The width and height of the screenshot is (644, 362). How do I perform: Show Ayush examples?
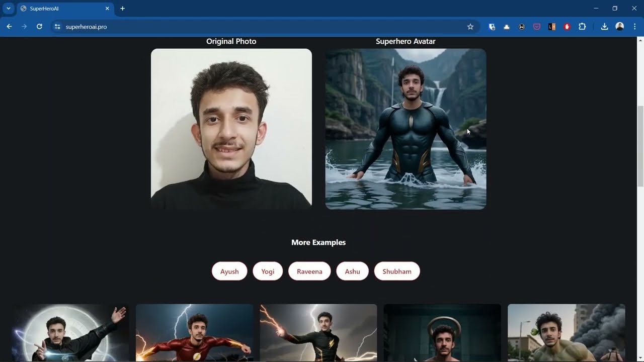229,271
